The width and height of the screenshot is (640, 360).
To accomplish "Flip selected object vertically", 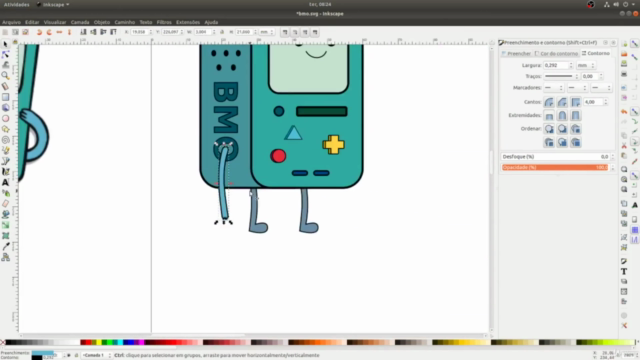I will click(x=69, y=32).
